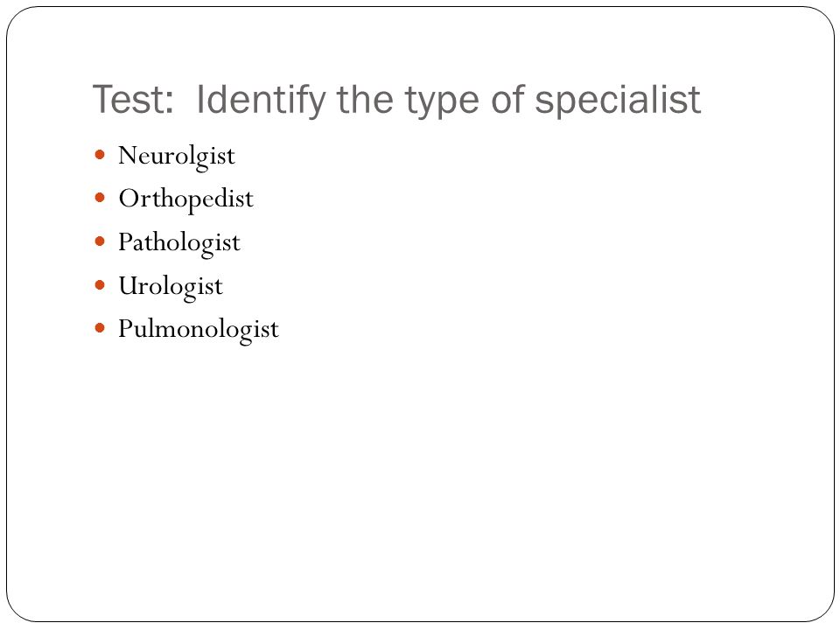Select the orange bullet beside Urologist
The width and height of the screenshot is (840, 630).
click(100, 285)
